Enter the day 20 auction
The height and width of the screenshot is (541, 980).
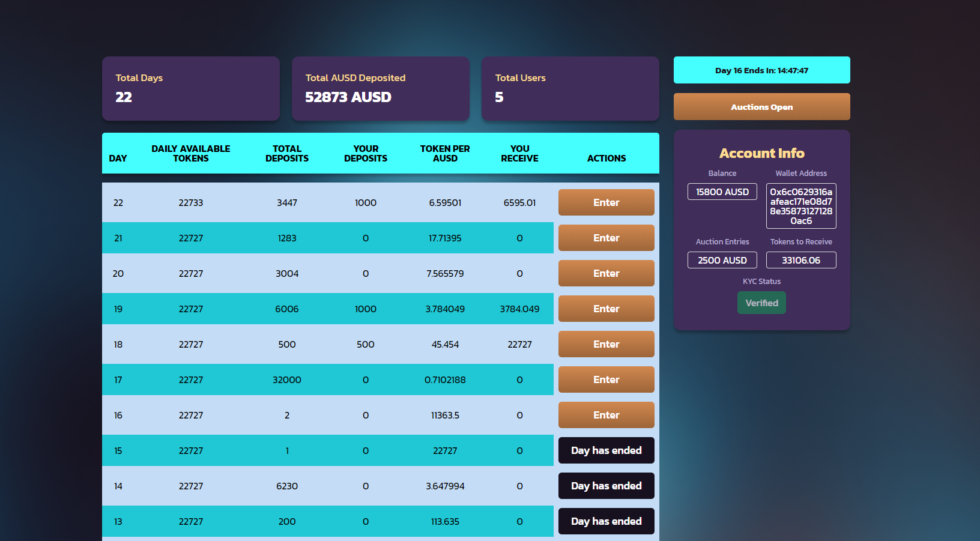[606, 273]
